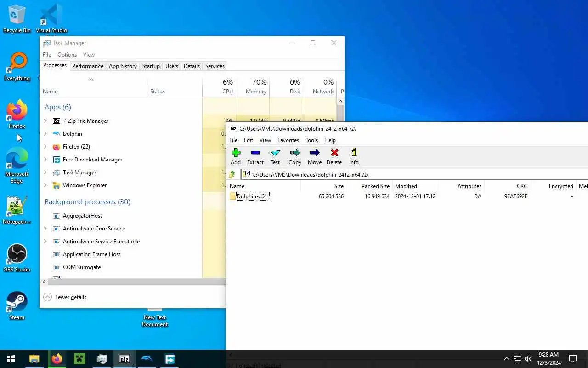Switch to the App history tab
The height and width of the screenshot is (368, 588).
[x=123, y=66]
